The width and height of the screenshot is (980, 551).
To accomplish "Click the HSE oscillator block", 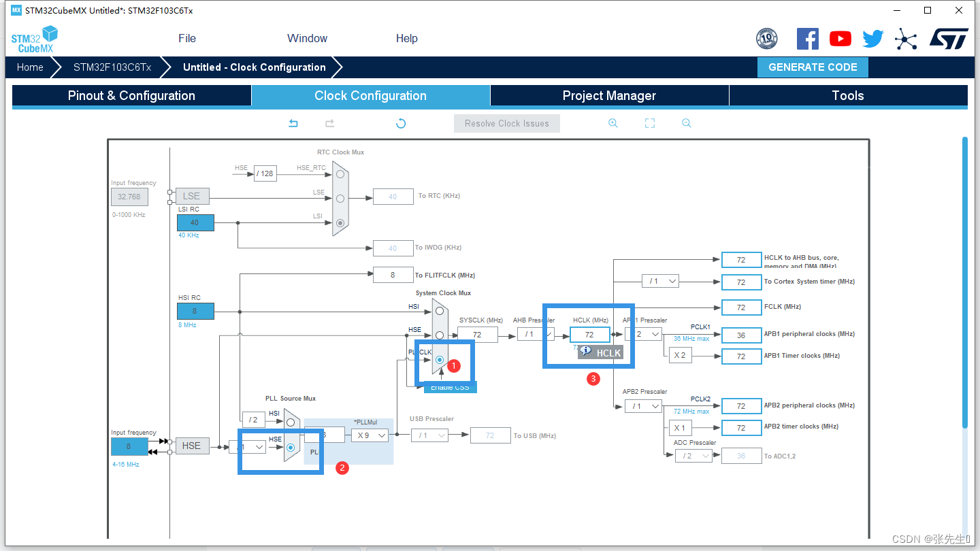I will (192, 446).
